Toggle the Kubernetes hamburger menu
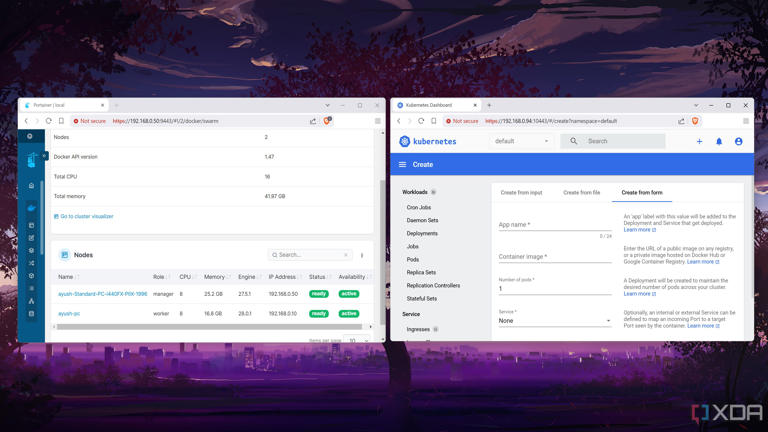Viewport: 768px width, 432px height. (x=402, y=165)
